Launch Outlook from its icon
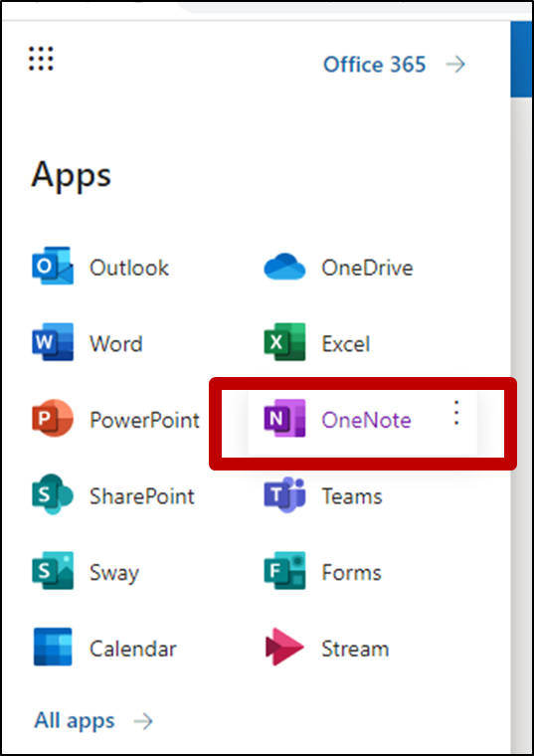The image size is (534, 756). pos(53,266)
